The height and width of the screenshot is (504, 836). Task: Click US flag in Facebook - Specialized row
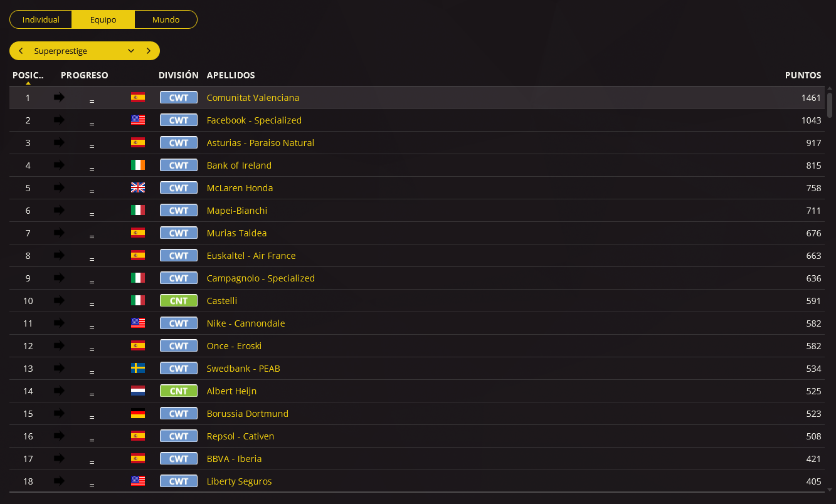pyautogui.click(x=138, y=120)
